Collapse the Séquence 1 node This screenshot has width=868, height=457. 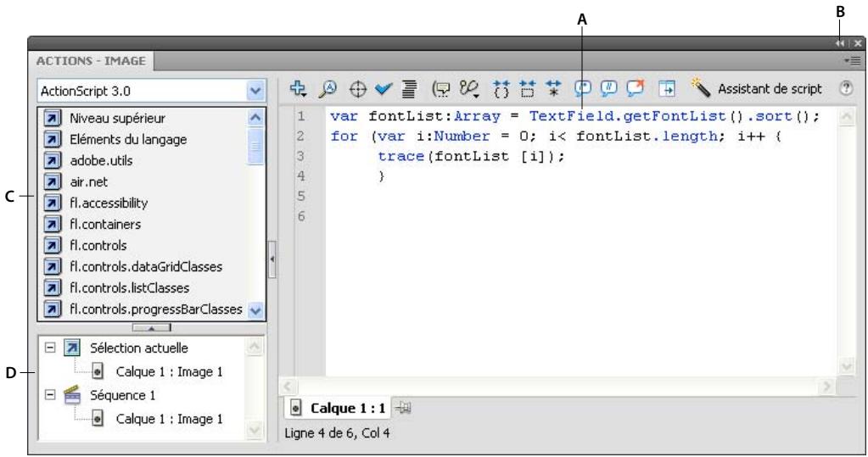tap(50, 394)
